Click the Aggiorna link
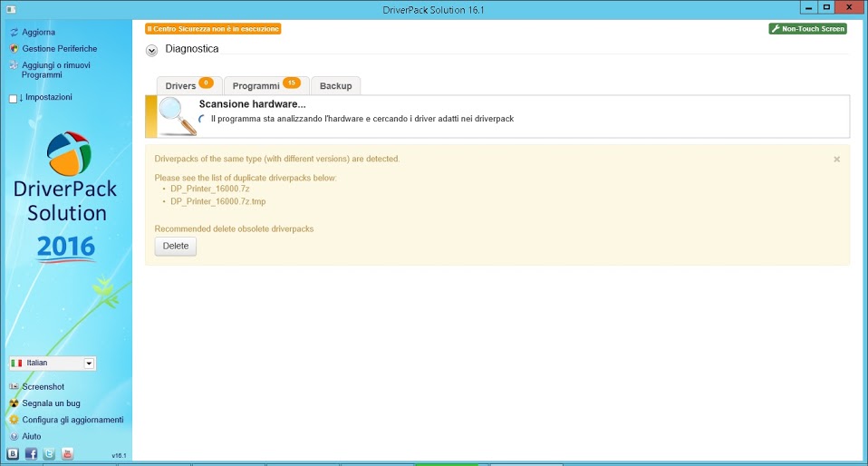The image size is (868, 466). [38, 32]
